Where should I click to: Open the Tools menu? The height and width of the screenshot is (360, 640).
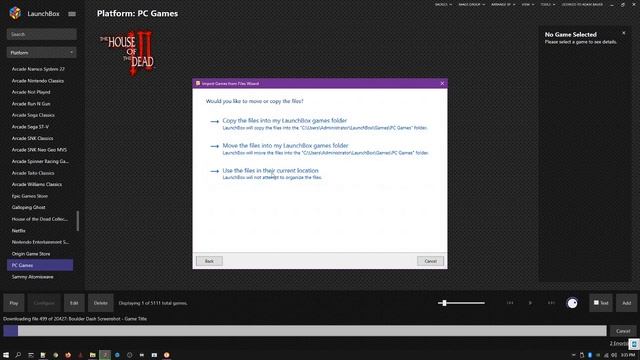547,4
